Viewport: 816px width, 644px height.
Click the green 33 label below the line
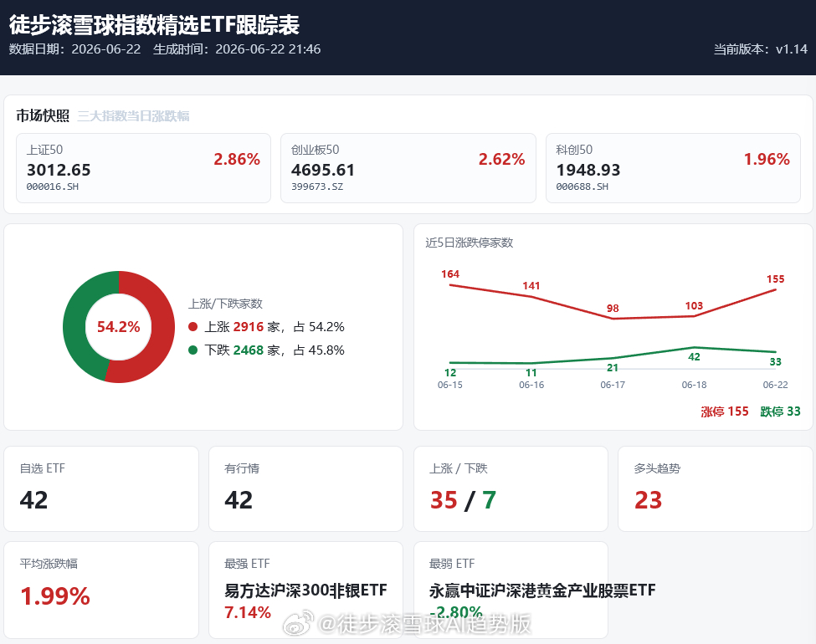pos(775,361)
